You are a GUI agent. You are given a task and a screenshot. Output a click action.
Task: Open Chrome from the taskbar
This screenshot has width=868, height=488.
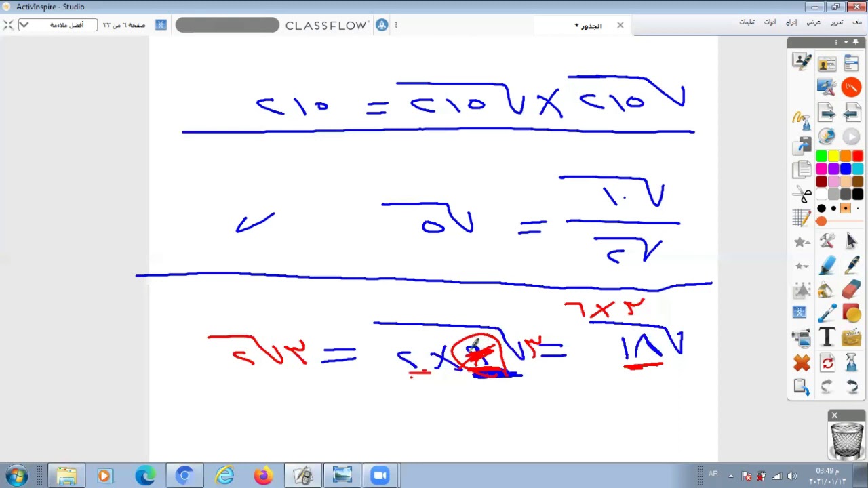click(184, 476)
